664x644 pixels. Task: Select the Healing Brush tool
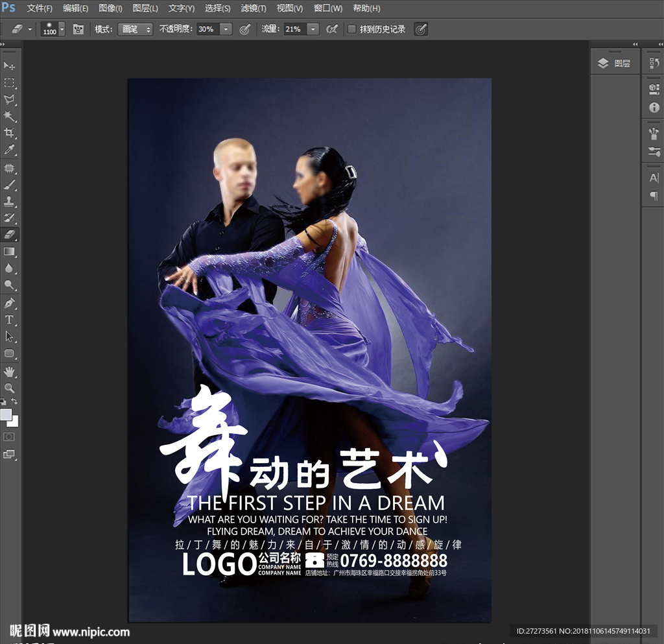click(x=9, y=168)
